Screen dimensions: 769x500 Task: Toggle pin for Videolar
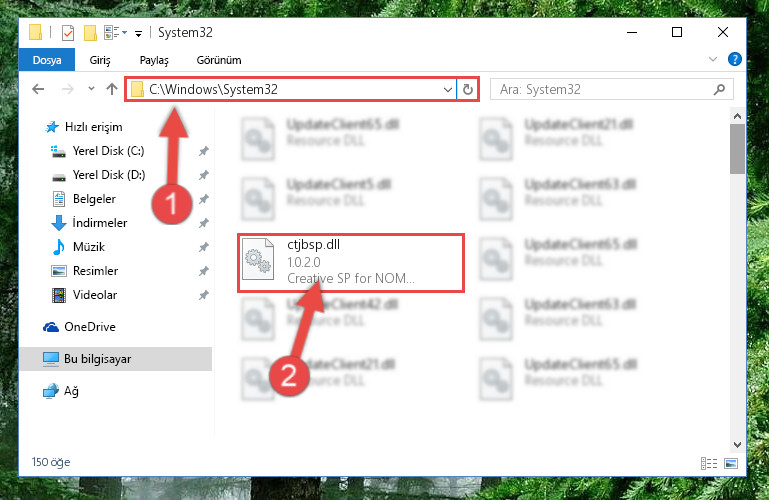tap(204, 295)
